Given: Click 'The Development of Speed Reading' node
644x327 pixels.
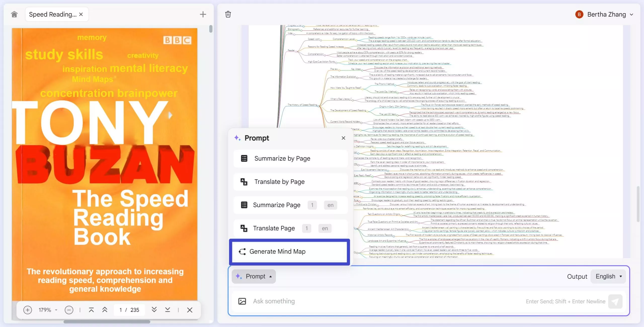Looking at the screenshot, I should pyautogui.click(x=348, y=110).
